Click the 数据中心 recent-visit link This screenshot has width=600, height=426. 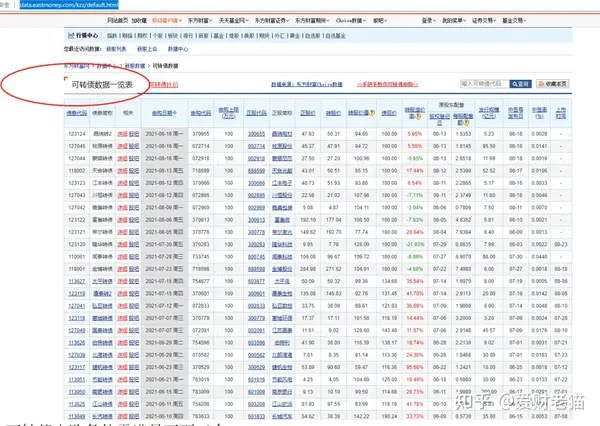(x=178, y=49)
